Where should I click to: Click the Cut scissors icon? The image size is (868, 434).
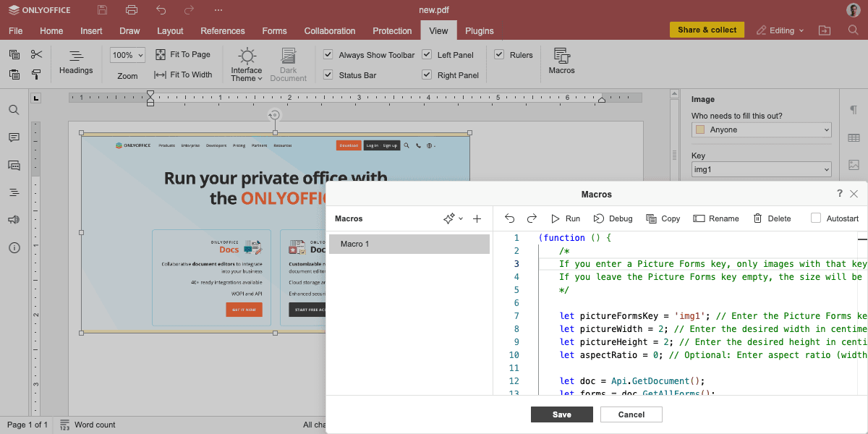(x=37, y=55)
